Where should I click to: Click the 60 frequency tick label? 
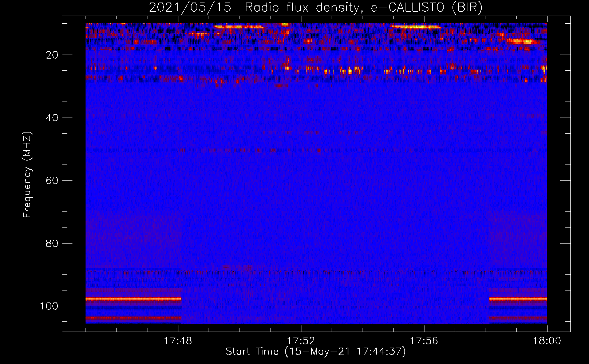[x=52, y=181]
